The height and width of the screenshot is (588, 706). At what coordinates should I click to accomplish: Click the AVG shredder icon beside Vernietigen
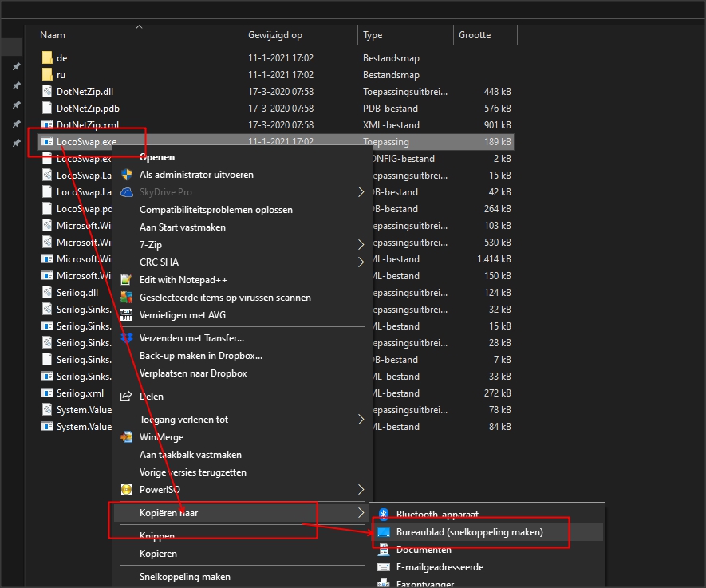(x=126, y=315)
